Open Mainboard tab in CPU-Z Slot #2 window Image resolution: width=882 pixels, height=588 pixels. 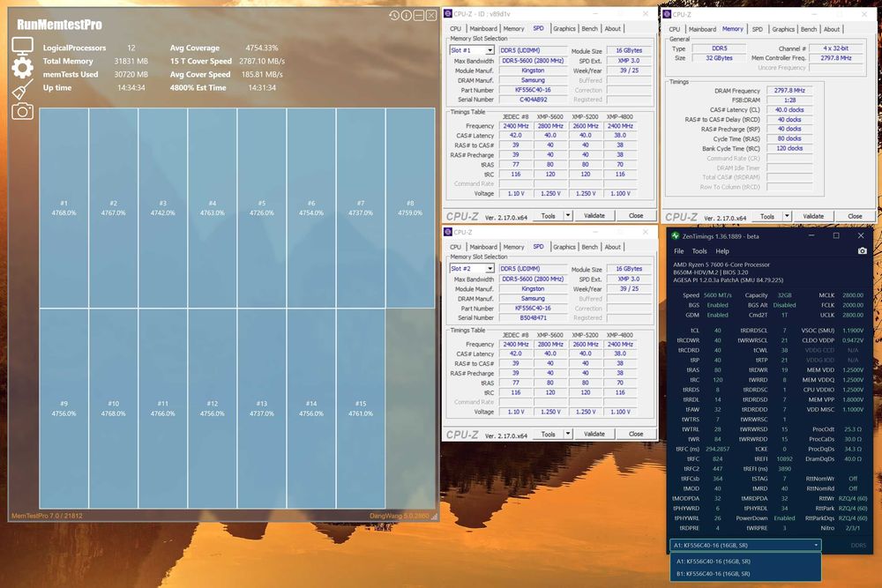483,247
